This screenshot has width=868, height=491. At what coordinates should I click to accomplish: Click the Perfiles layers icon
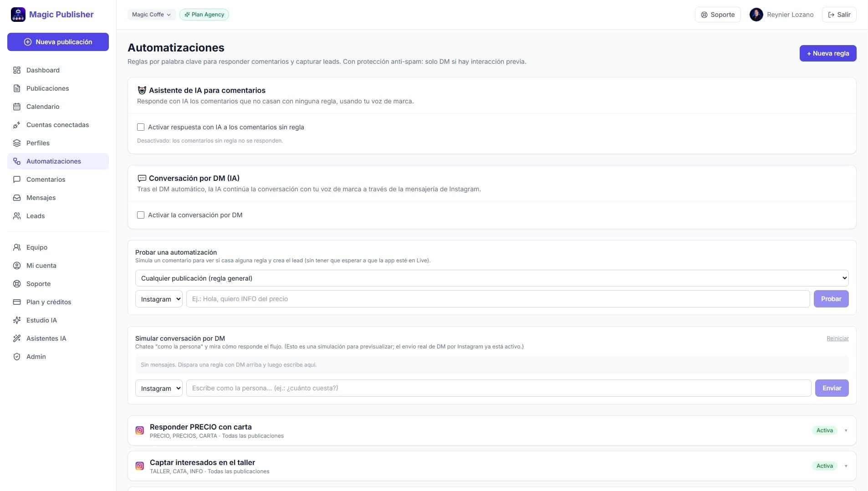(17, 143)
